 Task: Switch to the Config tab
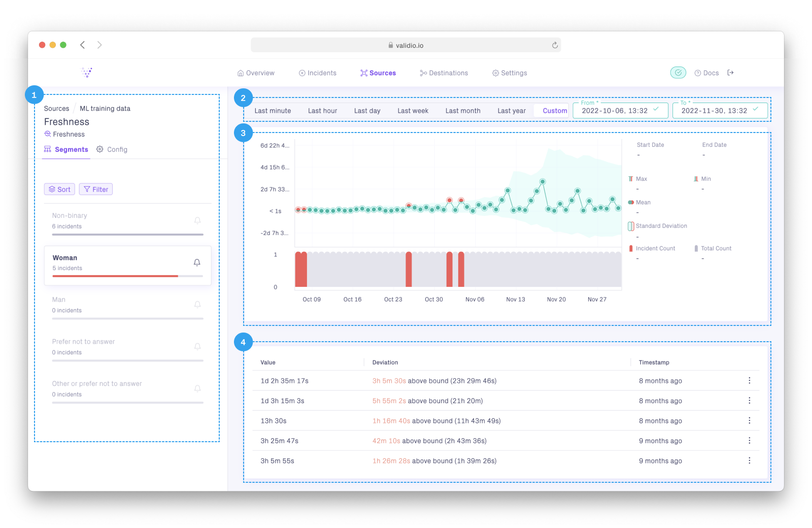[x=112, y=149]
